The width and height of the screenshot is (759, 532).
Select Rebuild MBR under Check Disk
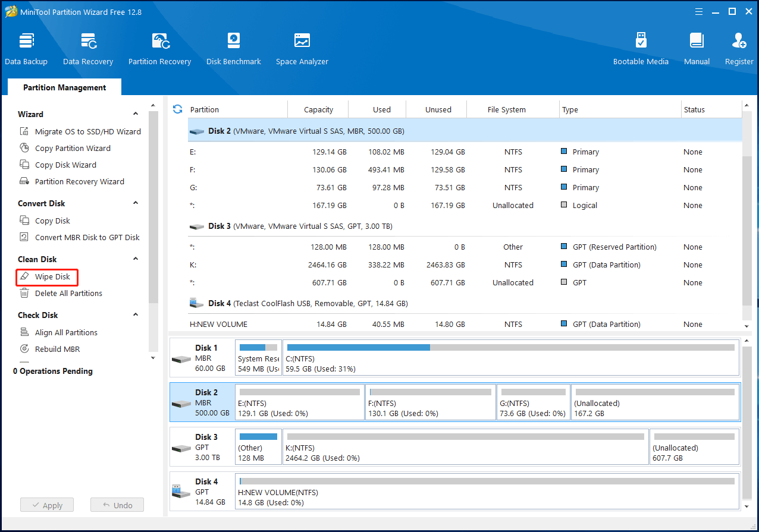tap(50, 349)
